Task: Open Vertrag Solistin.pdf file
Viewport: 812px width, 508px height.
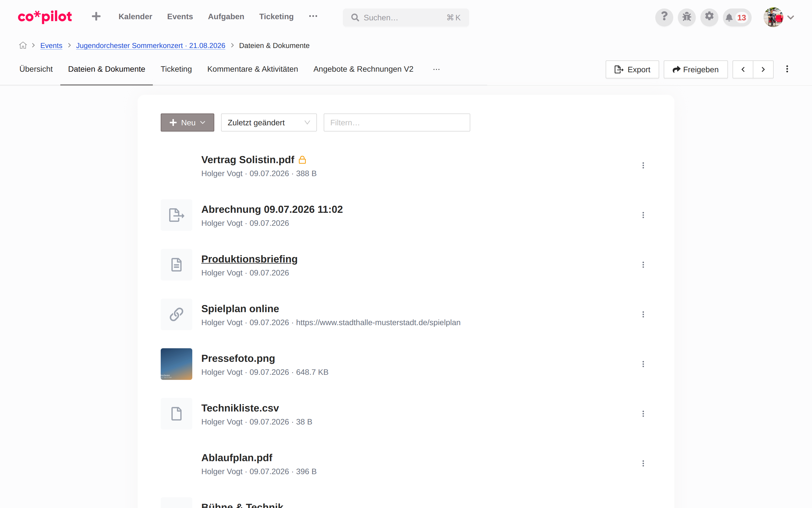Action: pyautogui.click(x=248, y=159)
